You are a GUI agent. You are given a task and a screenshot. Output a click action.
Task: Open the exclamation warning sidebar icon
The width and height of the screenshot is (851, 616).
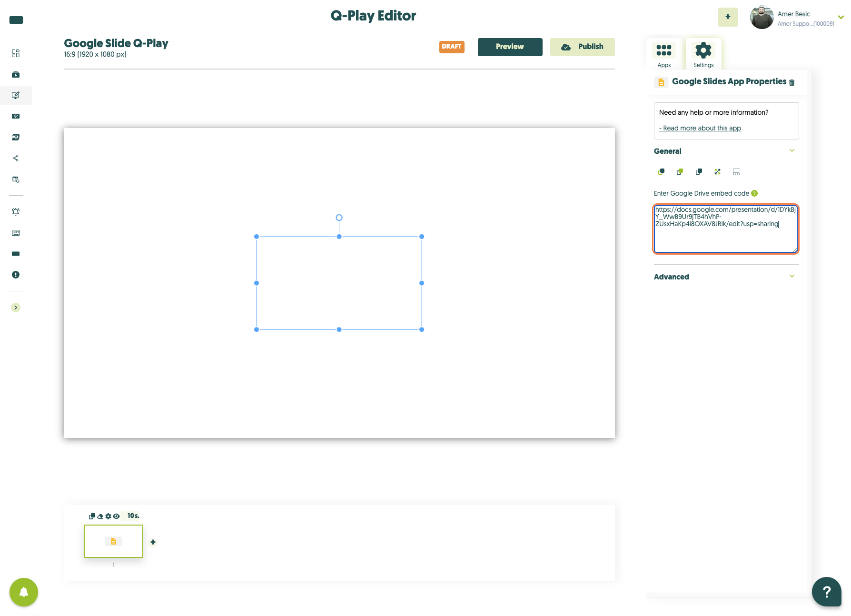[x=16, y=275]
